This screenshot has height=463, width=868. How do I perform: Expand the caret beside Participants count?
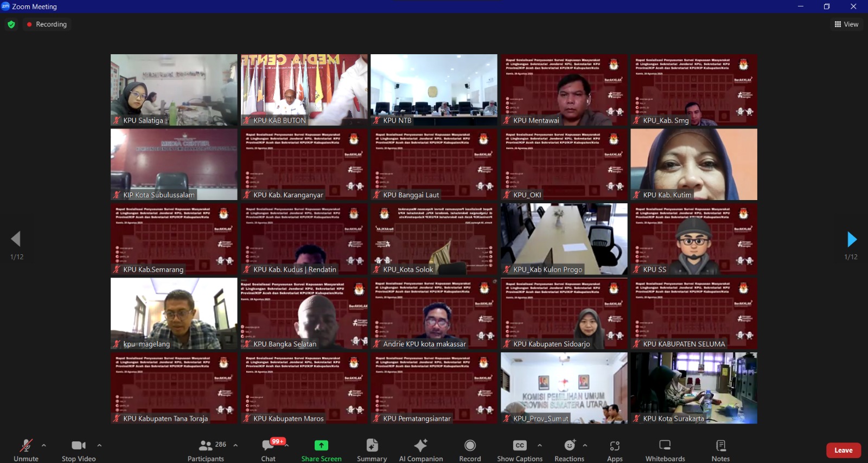235,445
